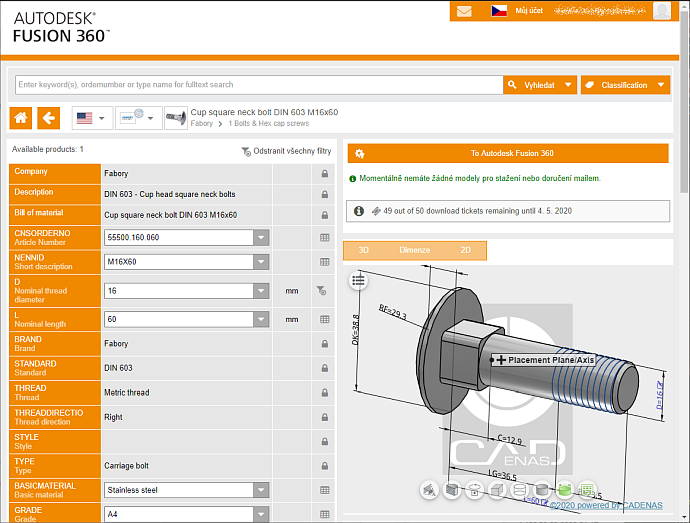The image size is (690, 523).
Task: Click the Czech flag language icon
Action: (498, 11)
